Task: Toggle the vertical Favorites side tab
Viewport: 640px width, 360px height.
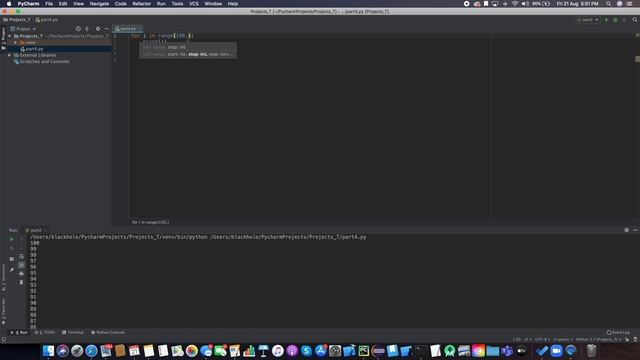Action: tap(3, 310)
